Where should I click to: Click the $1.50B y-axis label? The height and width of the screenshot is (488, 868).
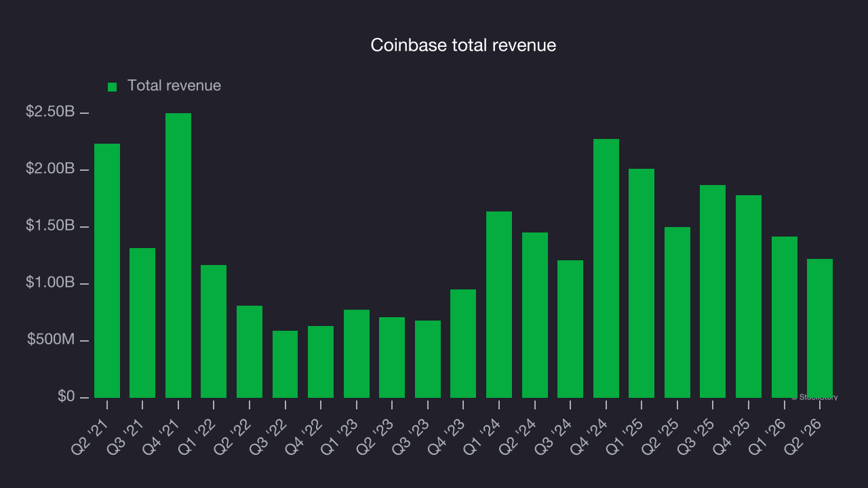(x=50, y=226)
